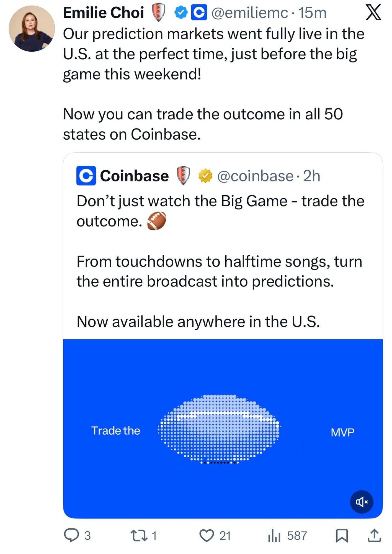Screen dimensions: 392x554
Task: Click the X logo in top corner
Action: pos(373,13)
